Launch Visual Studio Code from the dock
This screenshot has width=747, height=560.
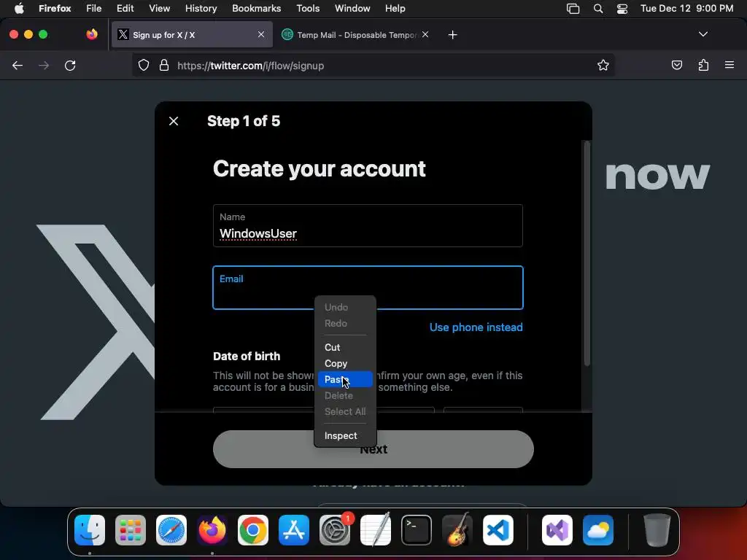498,530
